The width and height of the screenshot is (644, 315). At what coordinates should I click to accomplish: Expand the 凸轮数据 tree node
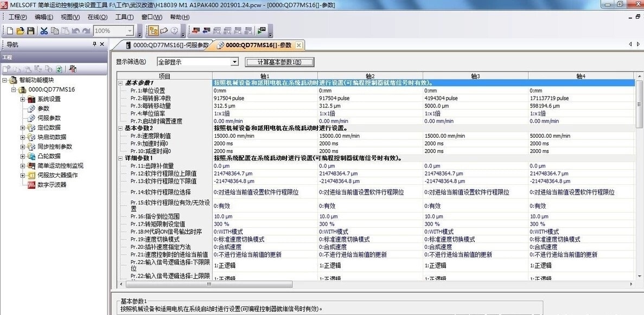coord(23,156)
